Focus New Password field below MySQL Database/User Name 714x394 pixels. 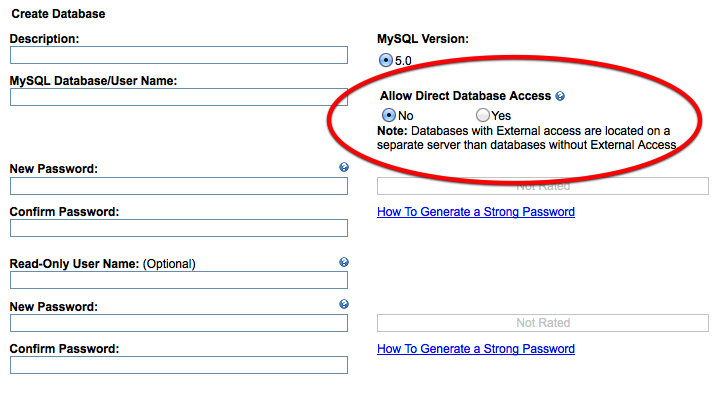click(179, 186)
